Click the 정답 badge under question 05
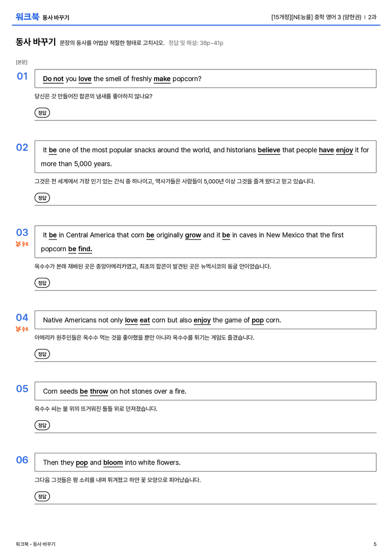The image size is (392, 555). click(42, 425)
